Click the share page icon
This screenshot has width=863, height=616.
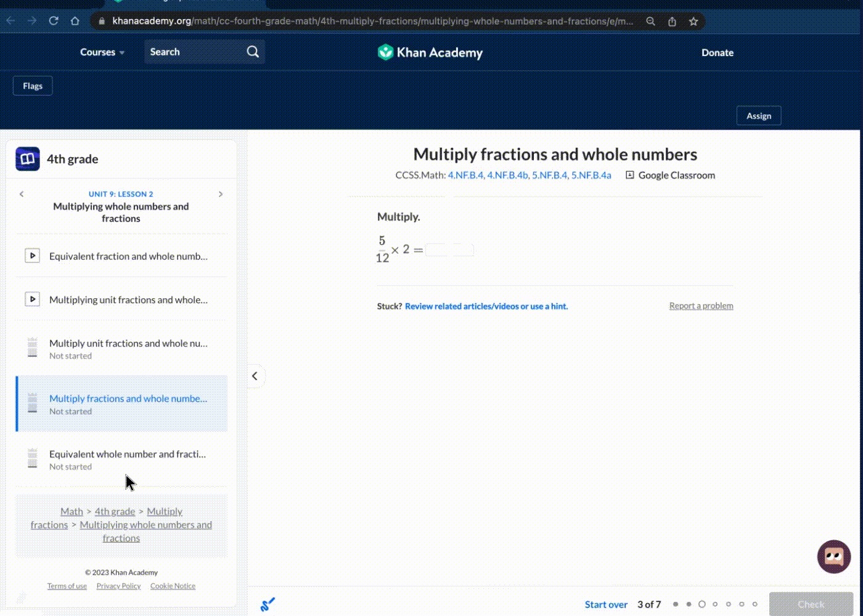(672, 22)
